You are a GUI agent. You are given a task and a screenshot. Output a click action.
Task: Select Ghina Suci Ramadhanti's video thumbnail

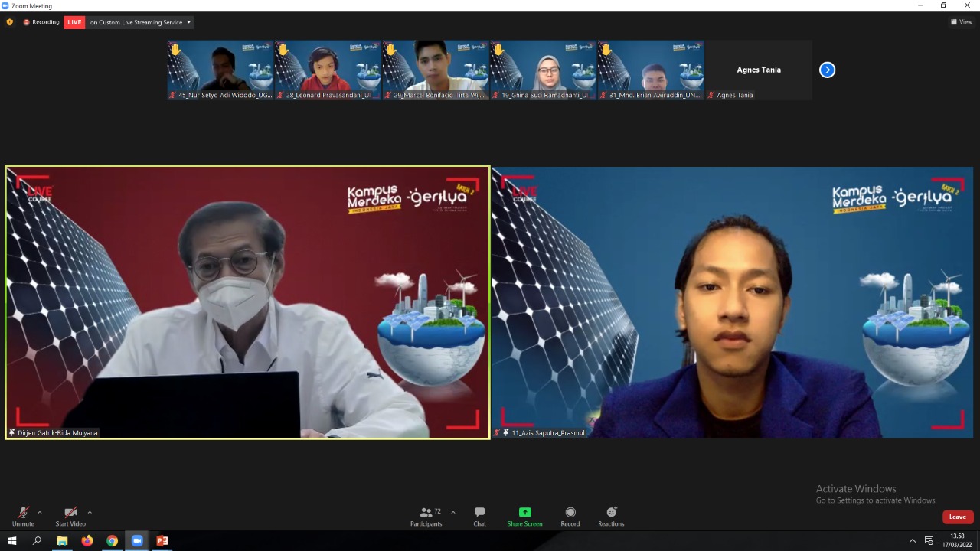pos(544,70)
